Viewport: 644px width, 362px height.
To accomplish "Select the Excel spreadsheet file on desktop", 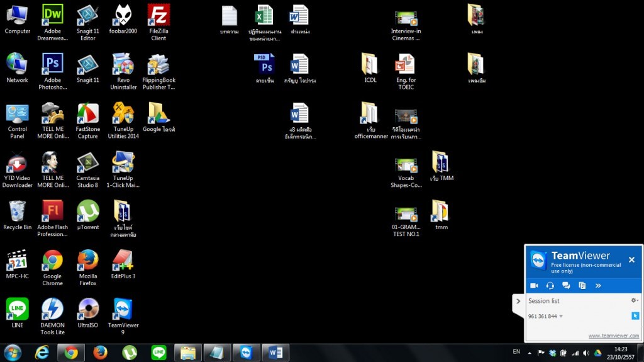I will [x=265, y=23].
